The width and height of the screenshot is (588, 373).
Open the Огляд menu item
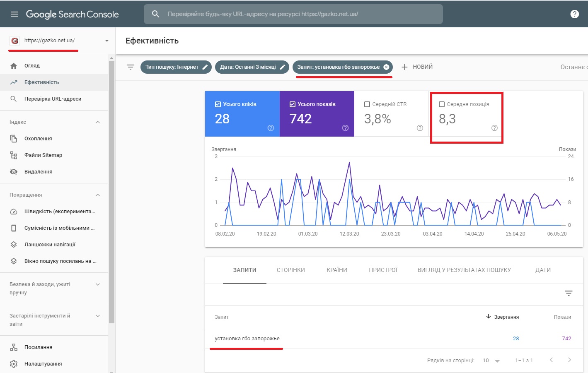point(54,66)
